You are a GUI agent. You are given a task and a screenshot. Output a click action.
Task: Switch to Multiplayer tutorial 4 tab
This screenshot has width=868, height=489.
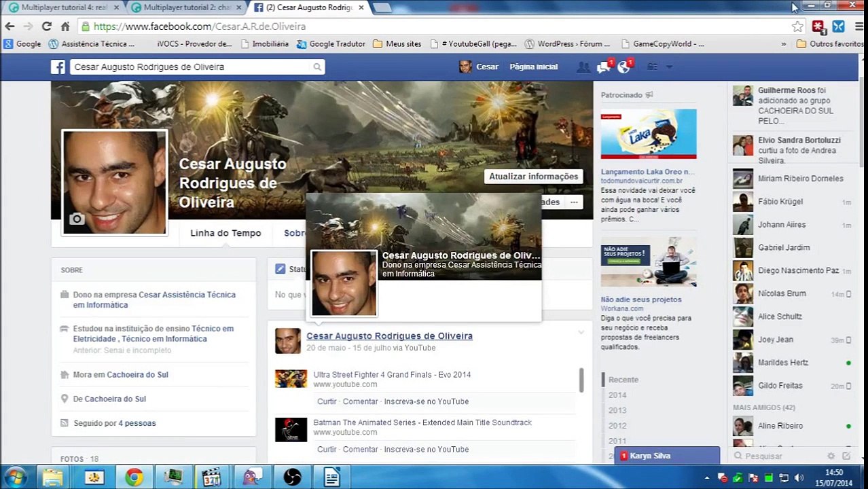(62, 7)
